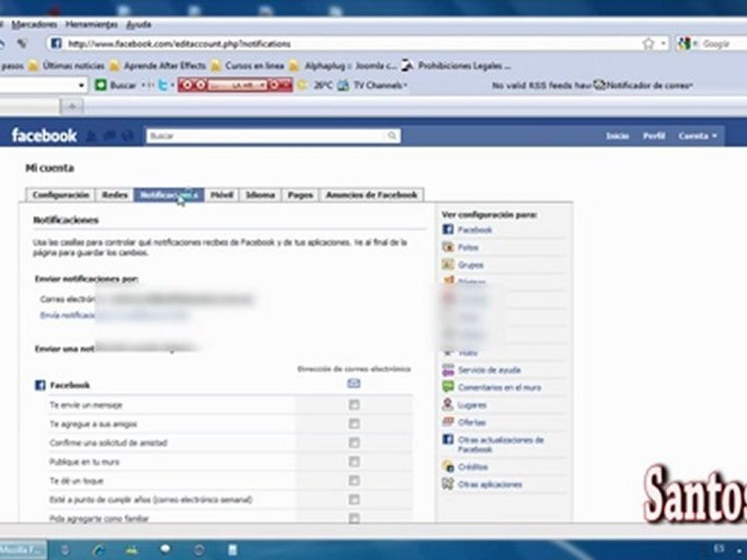747x560 pixels.
Task: Click the TV Channels toolbar icon
Action: pos(343,86)
